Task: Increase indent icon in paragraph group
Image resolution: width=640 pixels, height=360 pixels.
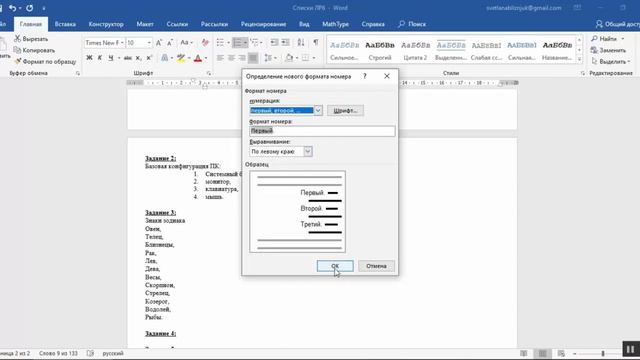Action: click(x=286, y=42)
